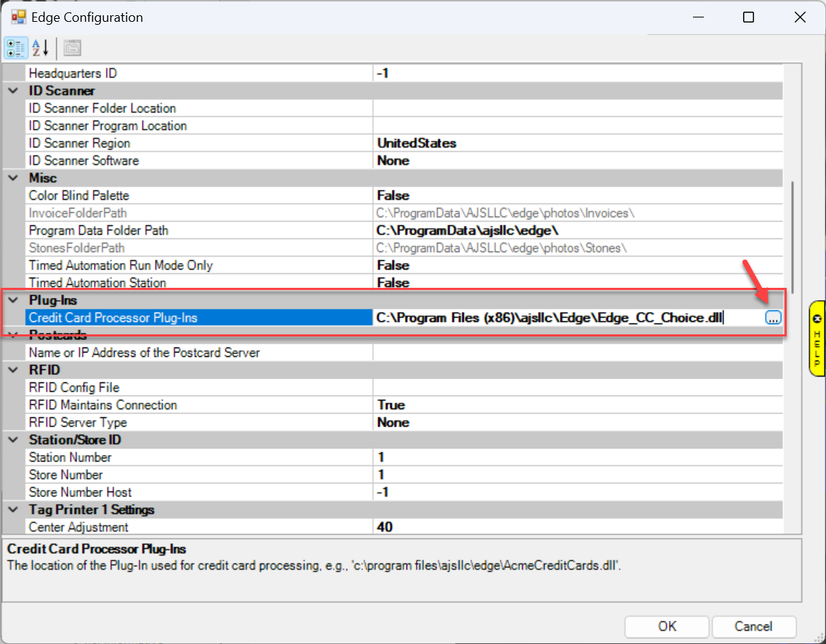Click the vertical scrollbar of property grid
The height and width of the screenshot is (644, 826).
793,233
